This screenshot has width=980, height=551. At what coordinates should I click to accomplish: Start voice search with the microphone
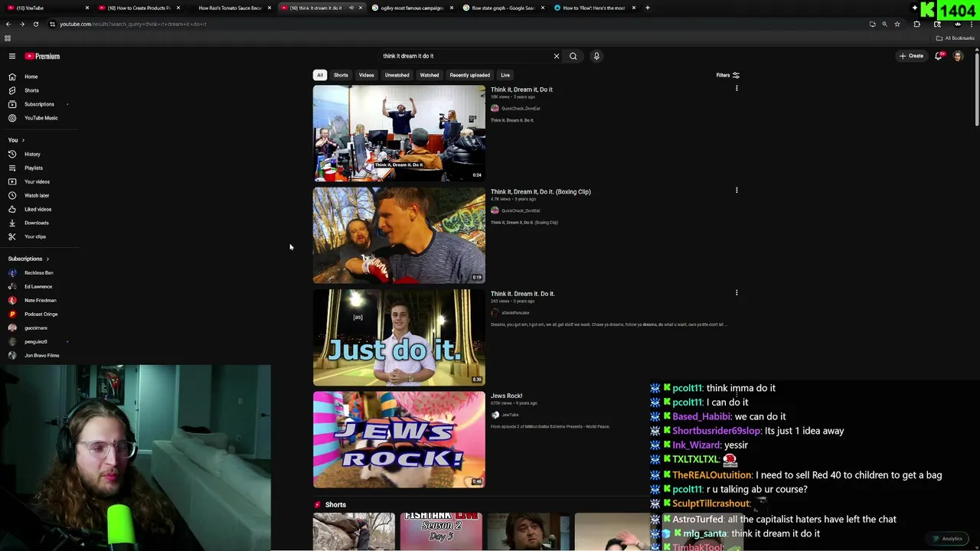pos(596,56)
